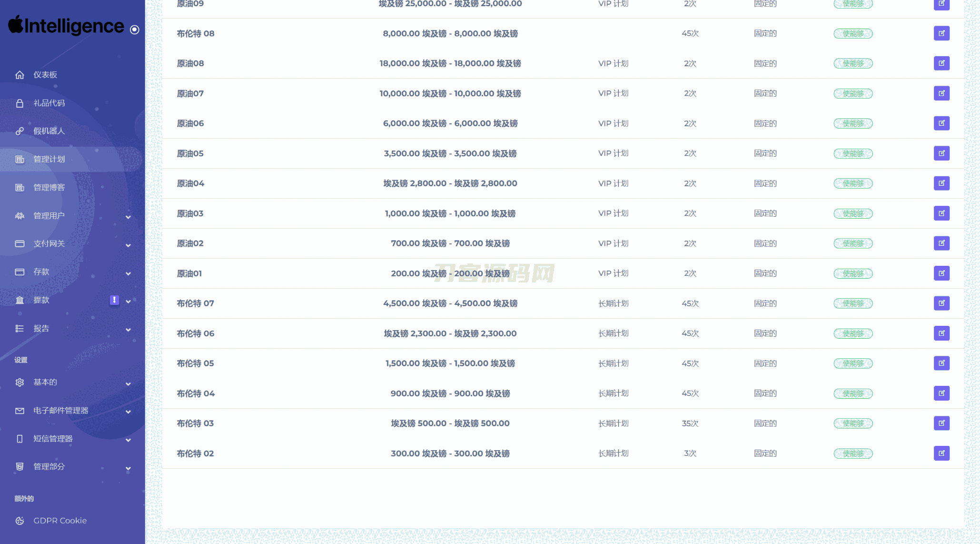Expand the 支付网关 submenu chevron
980x544 pixels.
(128, 245)
